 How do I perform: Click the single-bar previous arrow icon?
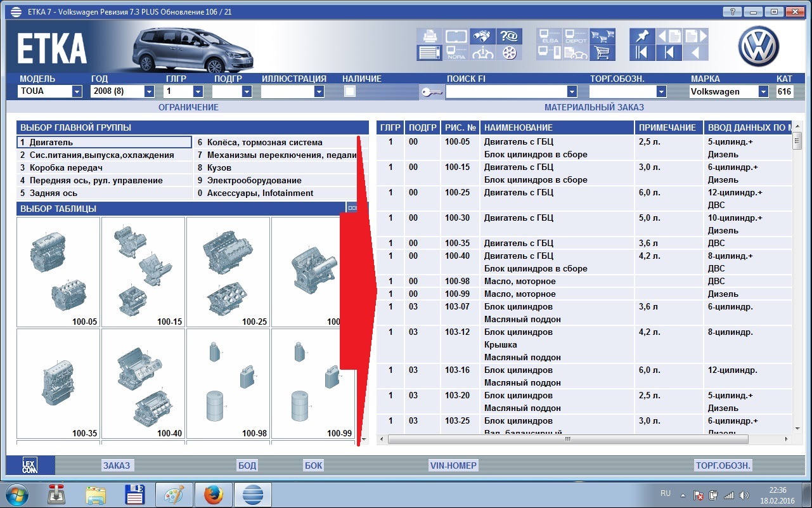(x=669, y=53)
